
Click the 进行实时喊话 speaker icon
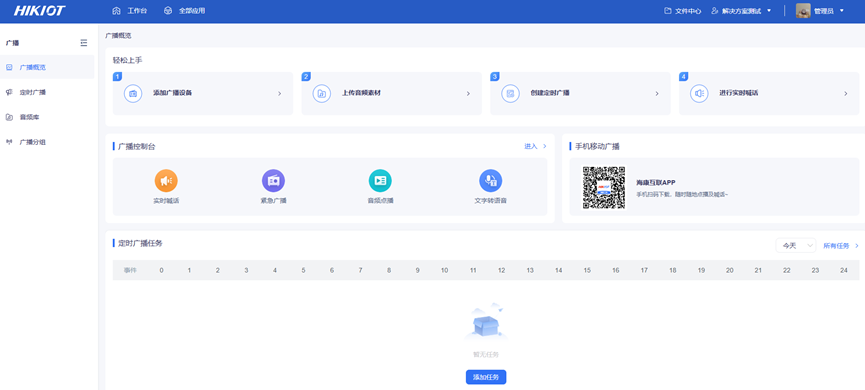(x=700, y=93)
